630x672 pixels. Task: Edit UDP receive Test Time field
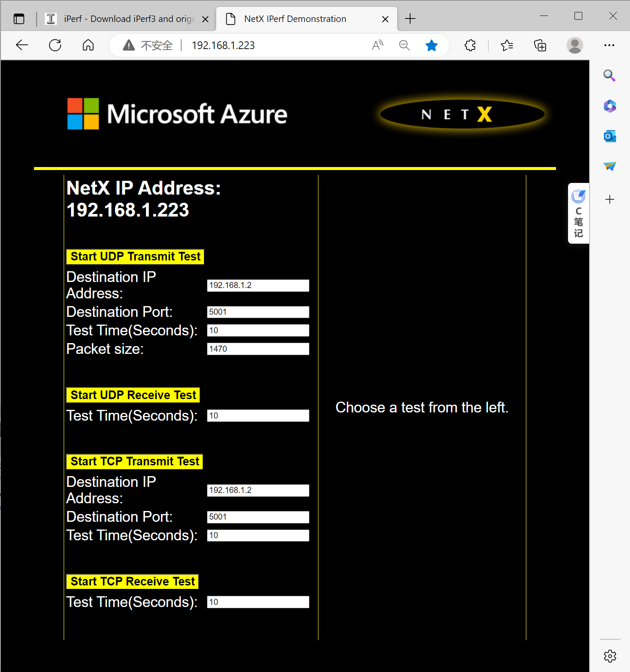click(258, 416)
